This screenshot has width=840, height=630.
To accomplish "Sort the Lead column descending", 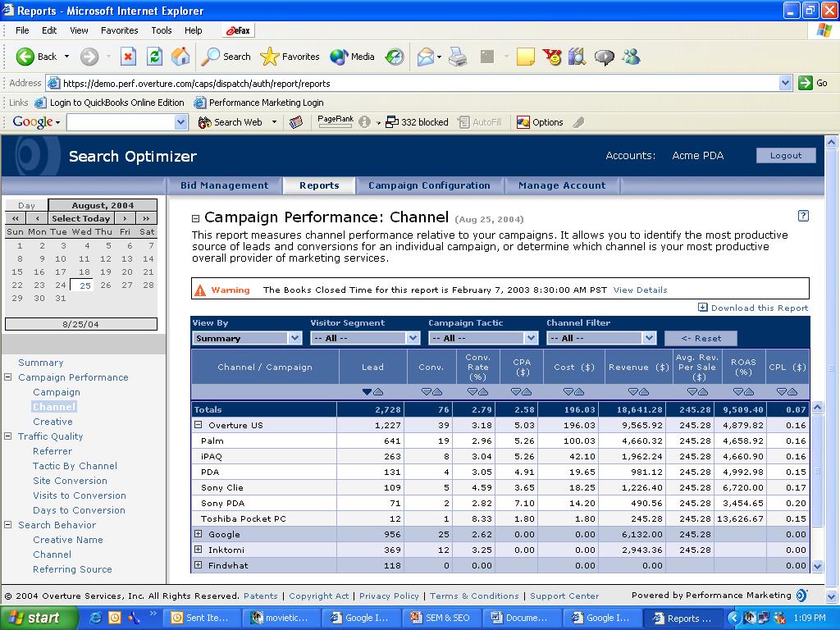I will (367, 391).
